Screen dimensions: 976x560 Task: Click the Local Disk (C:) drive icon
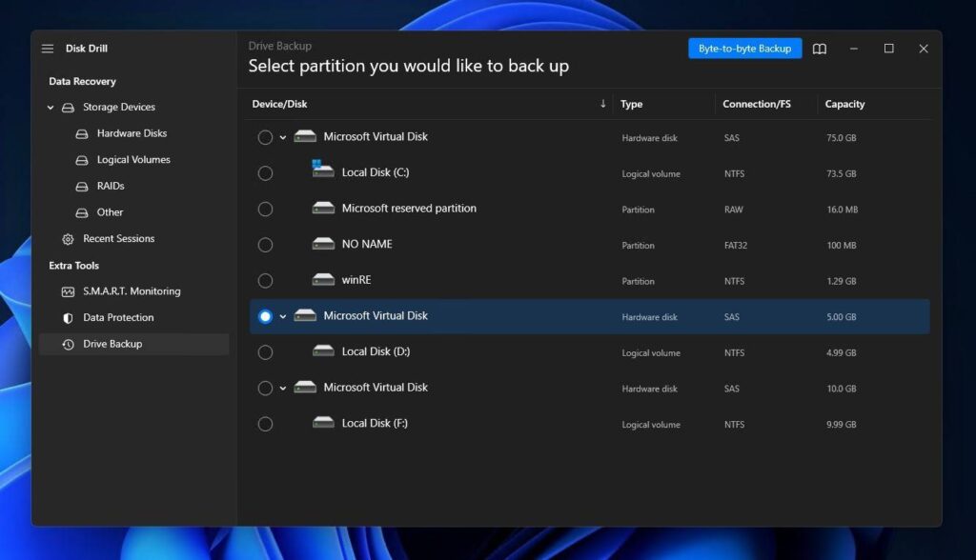point(321,171)
